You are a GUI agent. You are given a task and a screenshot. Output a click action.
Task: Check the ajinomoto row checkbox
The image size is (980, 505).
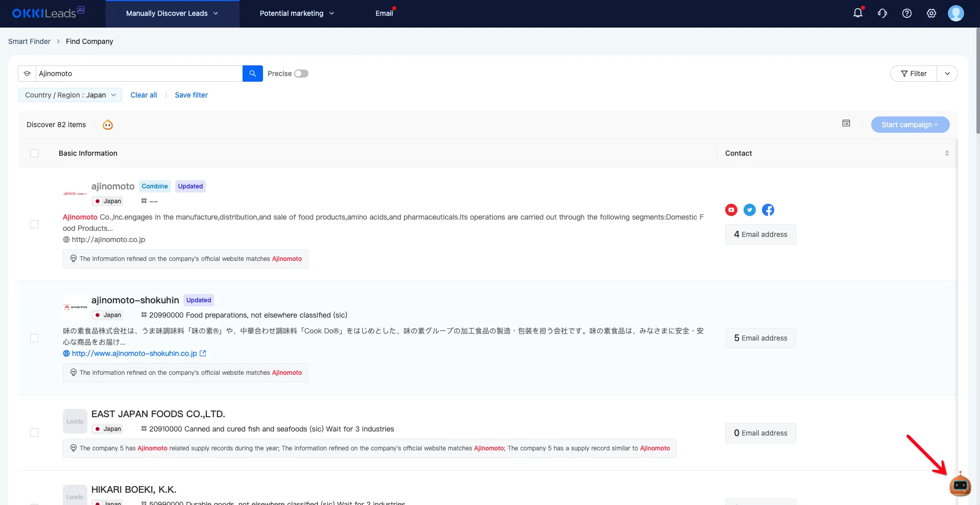pyautogui.click(x=34, y=224)
